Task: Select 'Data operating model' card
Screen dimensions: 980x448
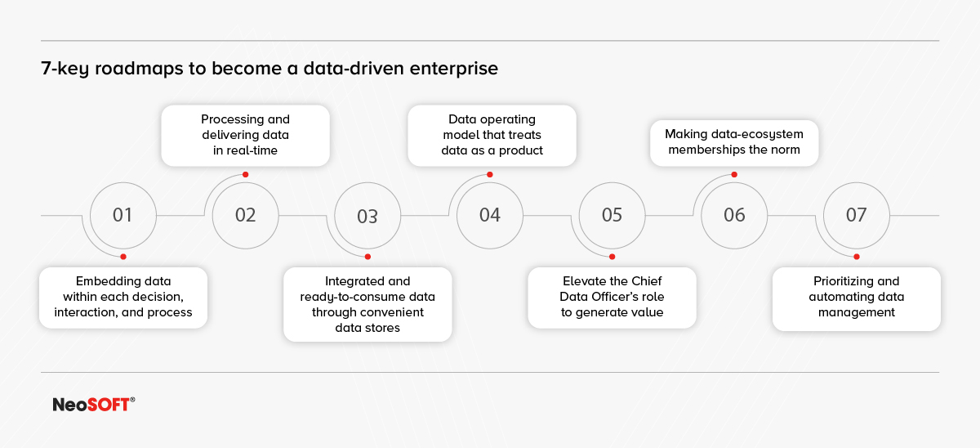Action: click(x=490, y=135)
